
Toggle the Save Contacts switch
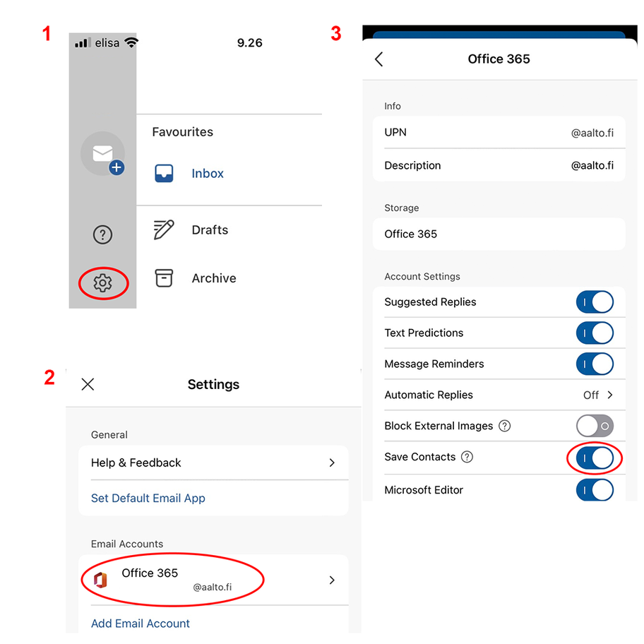tap(595, 458)
